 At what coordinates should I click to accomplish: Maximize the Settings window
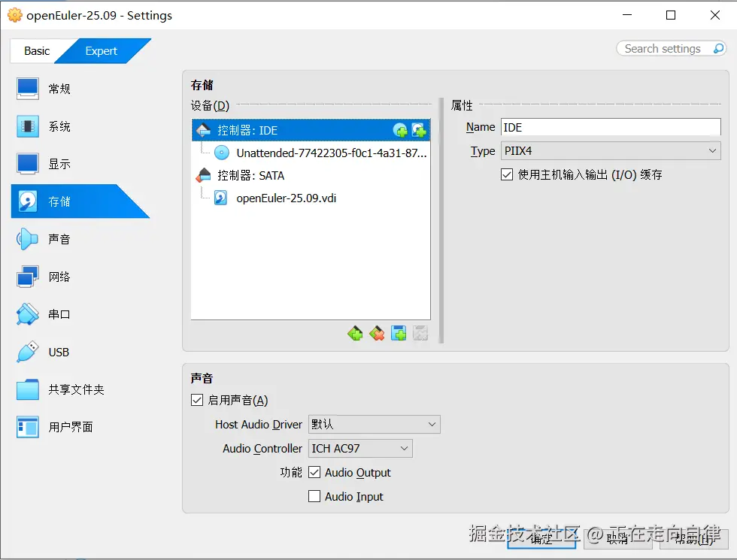671,15
